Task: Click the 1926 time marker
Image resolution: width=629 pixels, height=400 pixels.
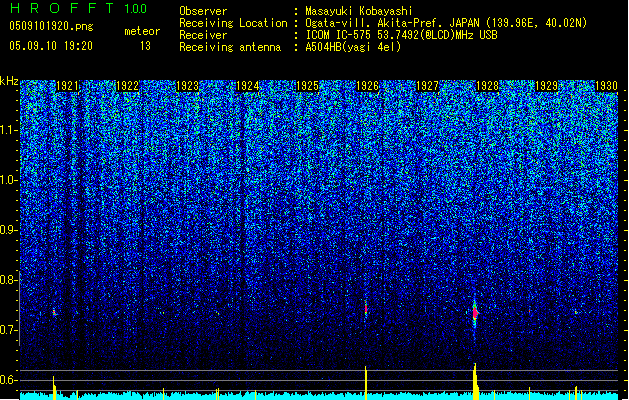Action: pyautogui.click(x=367, y=86)
